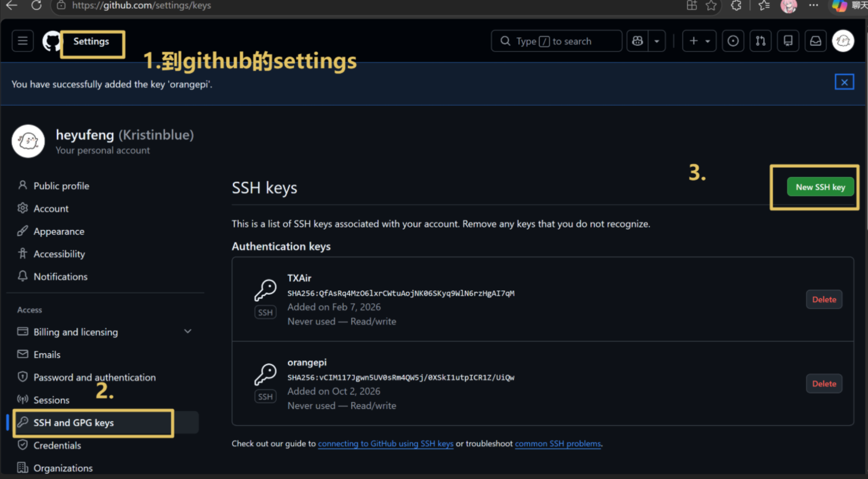This screenshot has height=479, width=868.
Task: Go to Appearance settings
Action: click(x=59, y=231)
